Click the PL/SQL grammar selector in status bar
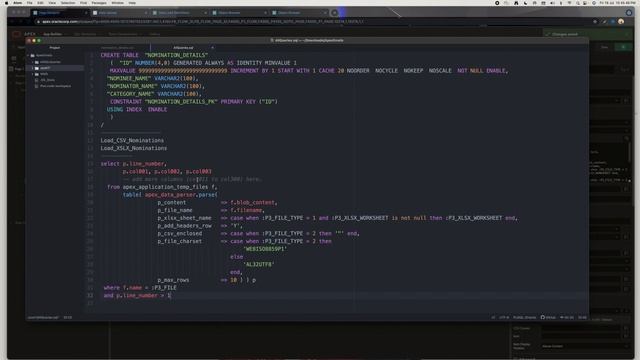The width and height of the screenshot is (640, 360). [524, 317]
